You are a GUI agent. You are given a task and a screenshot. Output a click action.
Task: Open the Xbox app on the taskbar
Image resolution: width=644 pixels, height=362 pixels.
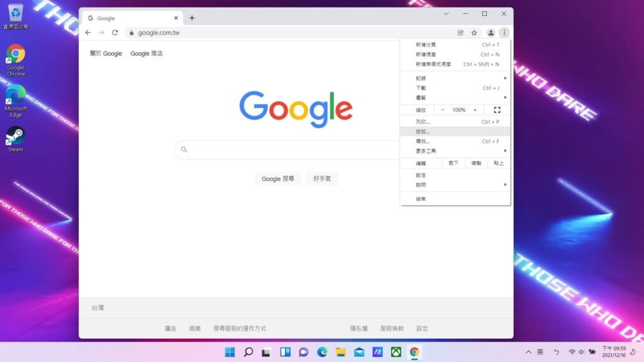pos(396,352)
